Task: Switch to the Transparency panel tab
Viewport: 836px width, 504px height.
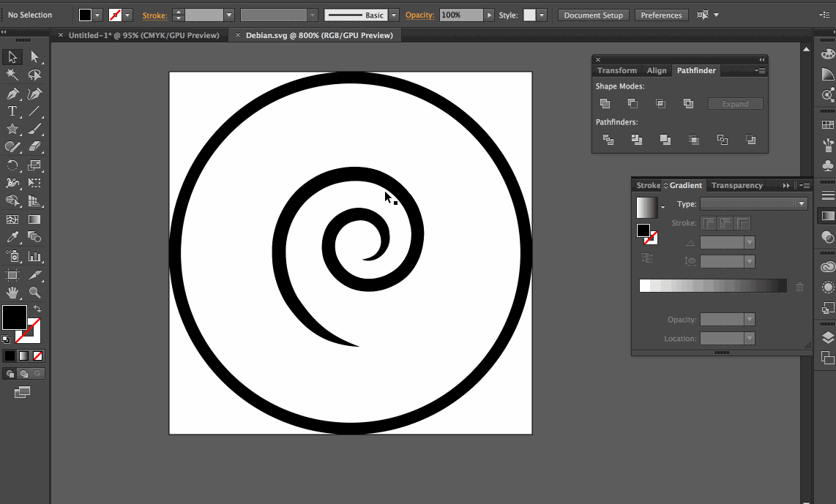Action: point(736,186)
